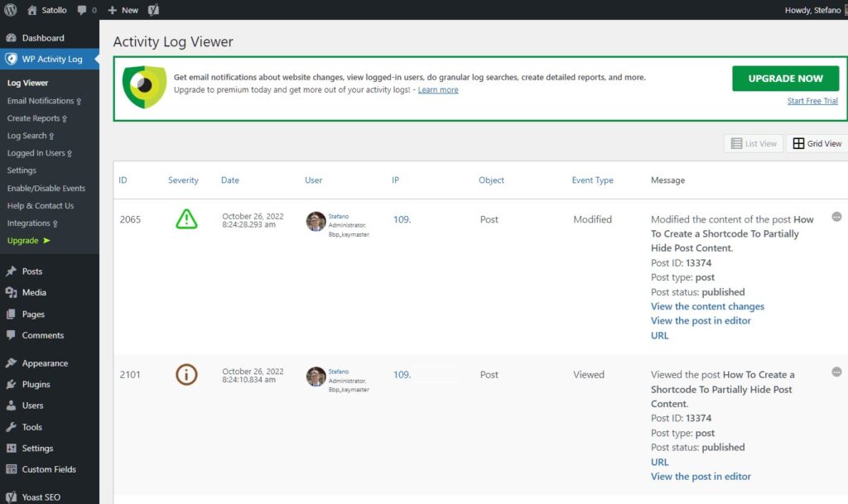Open Appearance paintbrush icon

click(x=11, y=363)
